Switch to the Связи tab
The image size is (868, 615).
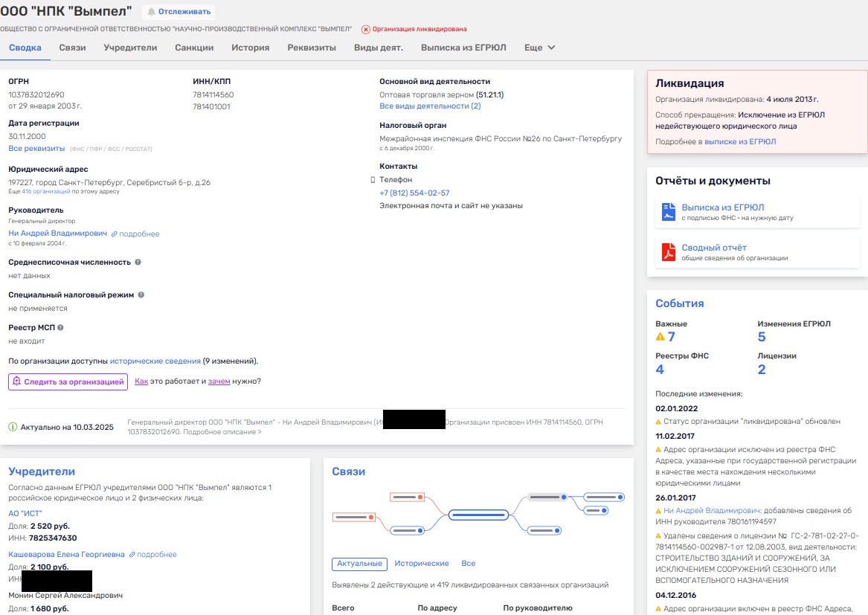72,48
